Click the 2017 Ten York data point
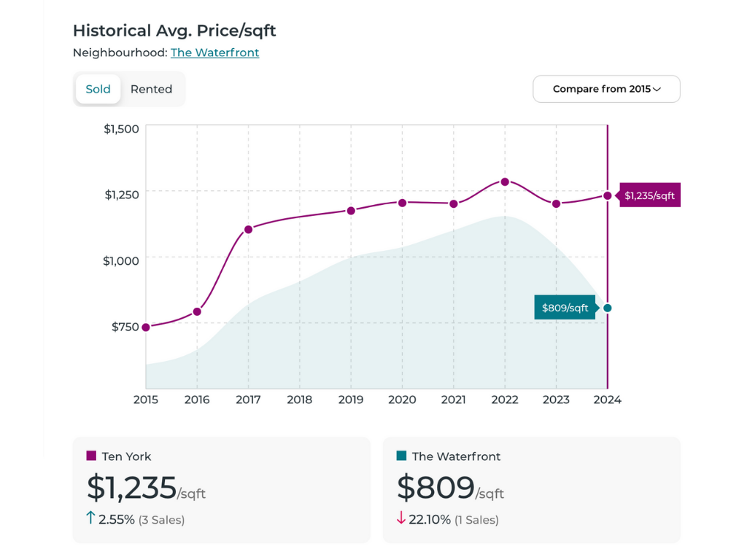This screenshot has width=747, height=560. [x=248, y=229]
